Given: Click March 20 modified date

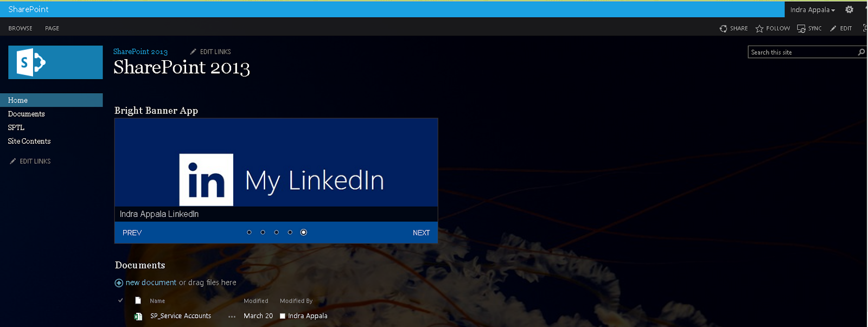Looking at the screenshot, I should pos(258,316).
